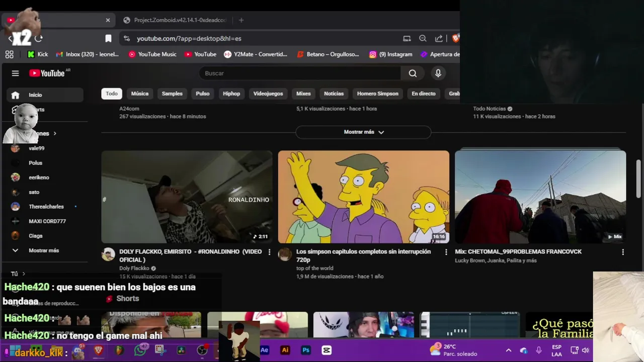Open weather widget showing 26°C

click(x=453, y=350)
